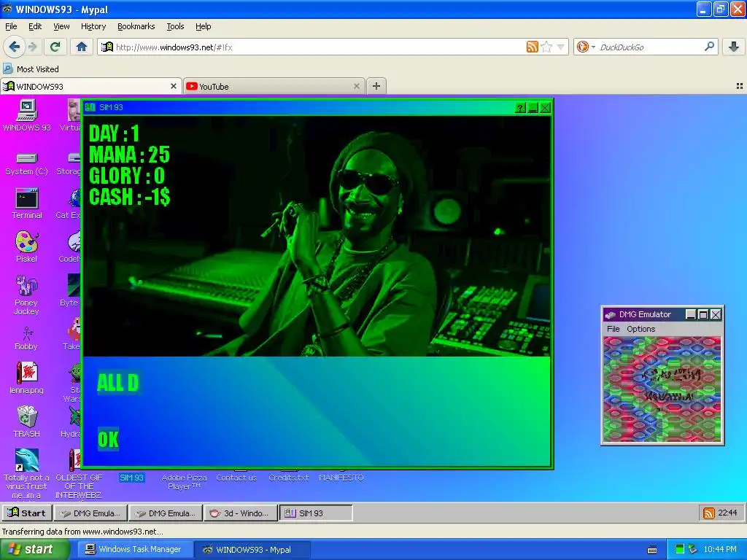Open the Bookmarks menu in Mypal
This screenshot has width=747, height=560.
click(136, 26)
